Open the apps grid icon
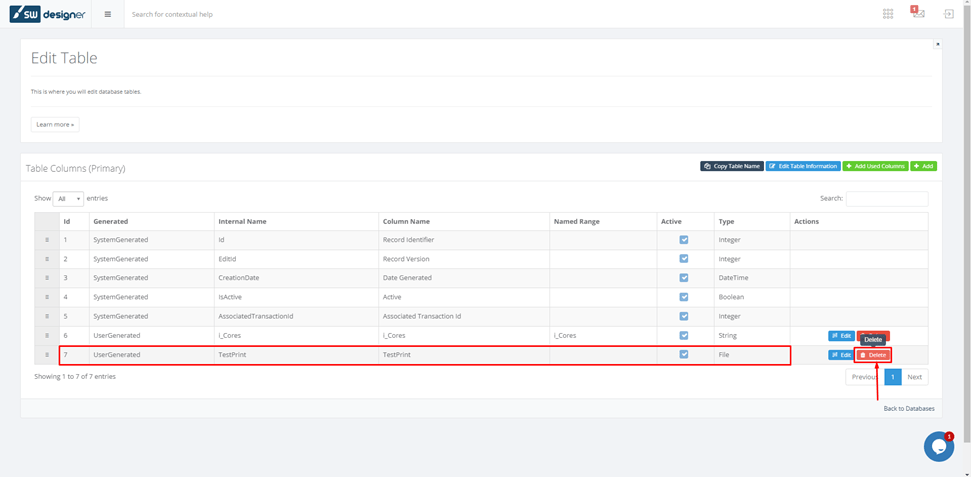The width and height of the screenshot is (971, 477). pos(888,14)
